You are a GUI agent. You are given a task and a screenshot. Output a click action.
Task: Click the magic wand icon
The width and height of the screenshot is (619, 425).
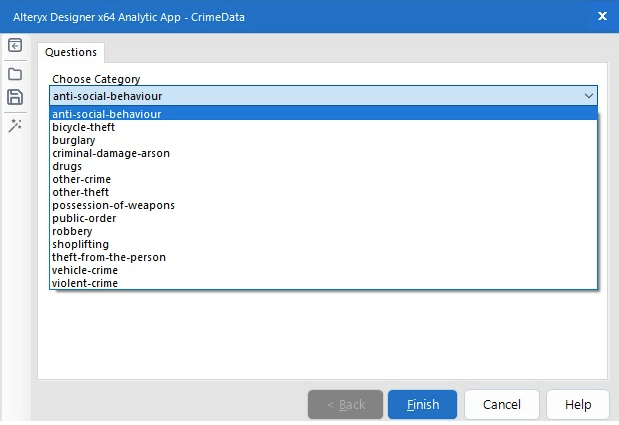pos(15,125)
